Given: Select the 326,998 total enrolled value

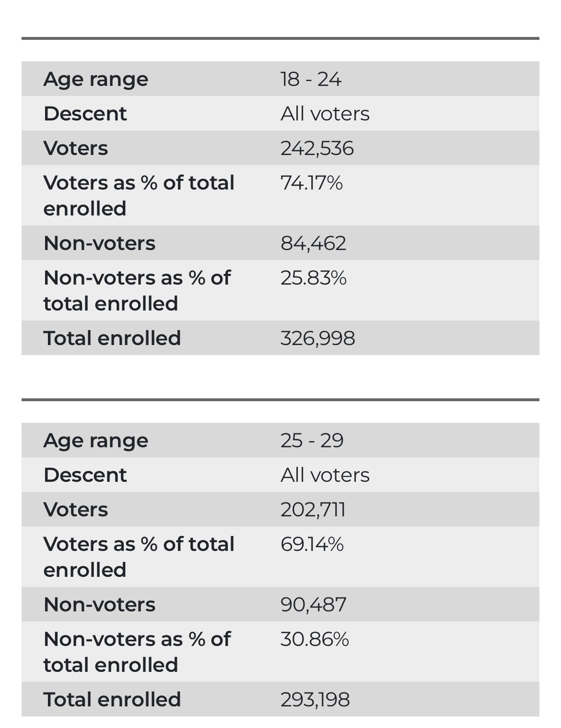Looking at the screenshot, I should tap(317, 338).
